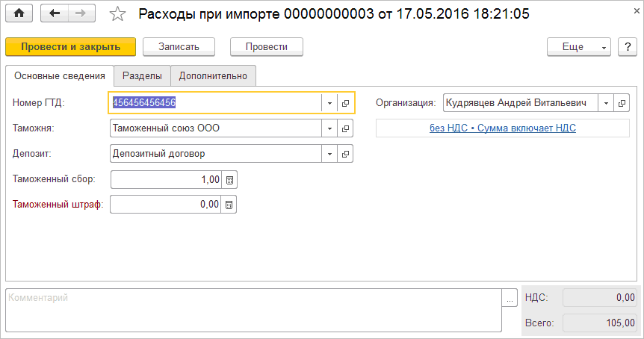The width and height of the screenshot is (644, 339).
Task: Open calculator for Таможенный штраф field
Action: pyautogui.click(x=229, y=204)
